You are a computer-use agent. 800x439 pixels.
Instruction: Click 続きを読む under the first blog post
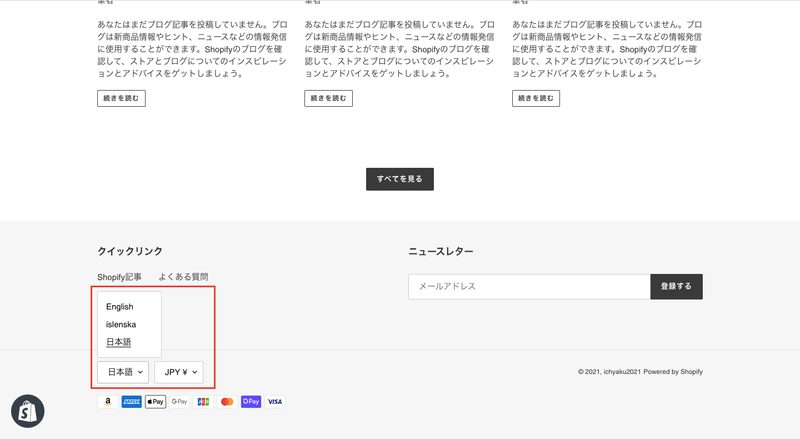[x=121, y=99]
